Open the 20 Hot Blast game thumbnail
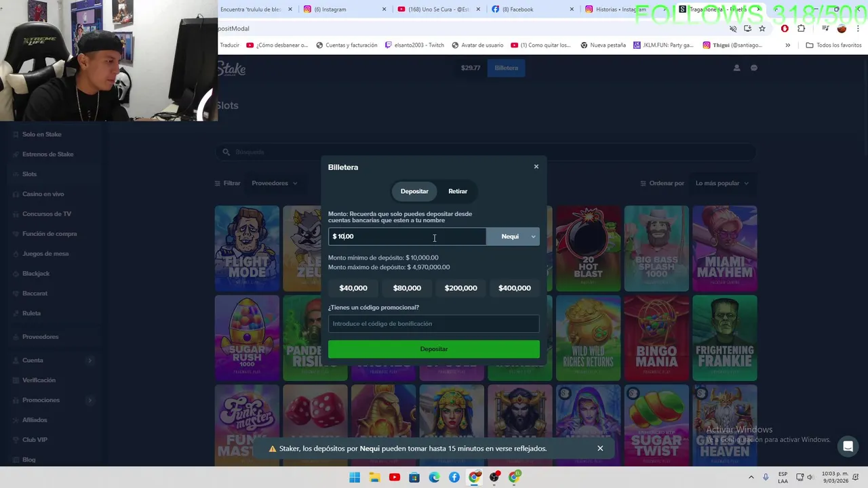The width and height of the screenshot is (868, 488). (x=588, y=248)
